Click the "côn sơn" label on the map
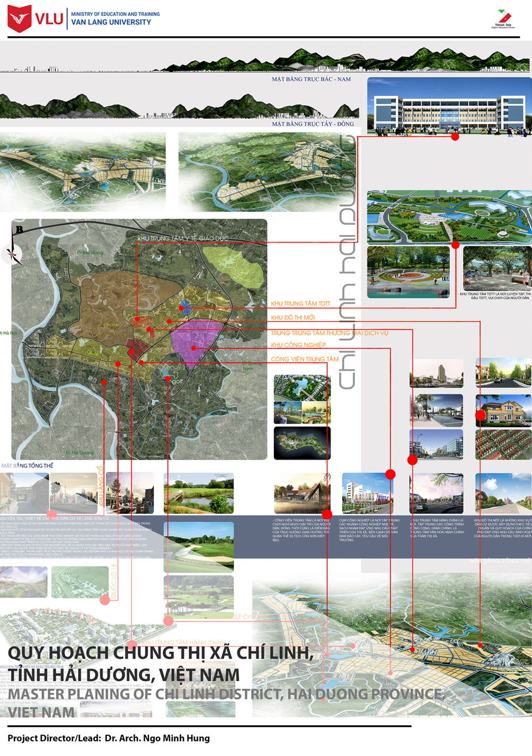 [111, 325]
